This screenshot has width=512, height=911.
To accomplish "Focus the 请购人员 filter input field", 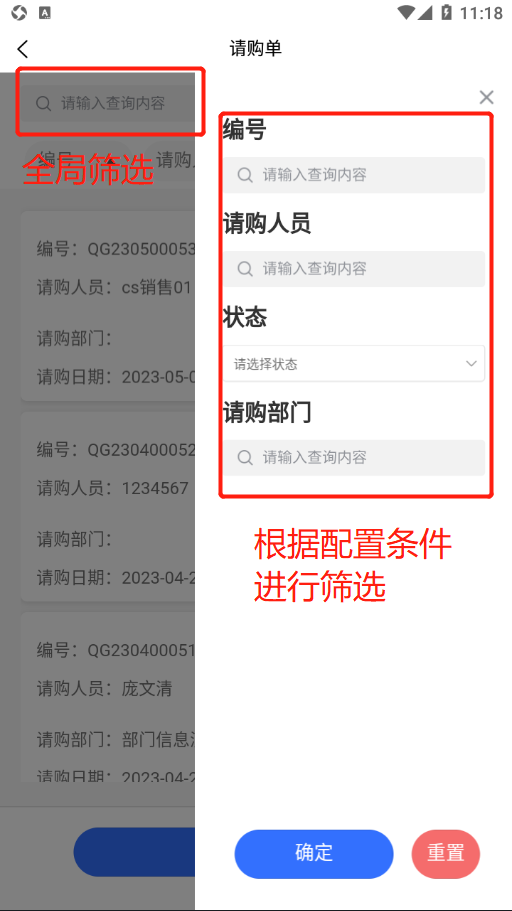I will (354, 269).
